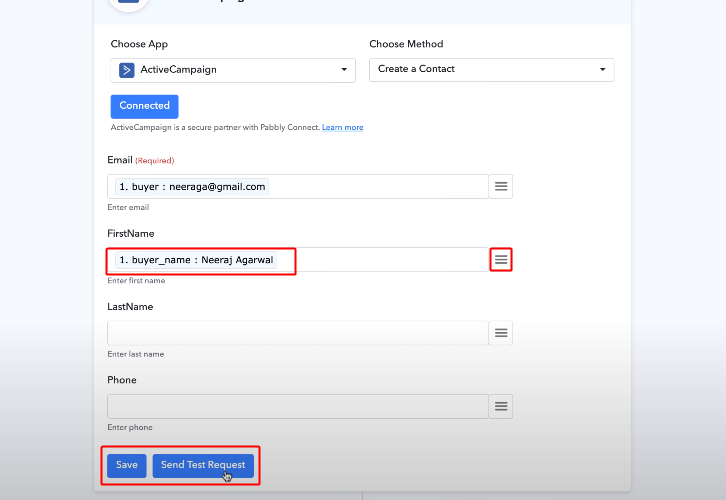Click the Enter last name hint text
The height and width of the screenshot is (500, 726).
(x=136, y=354)
